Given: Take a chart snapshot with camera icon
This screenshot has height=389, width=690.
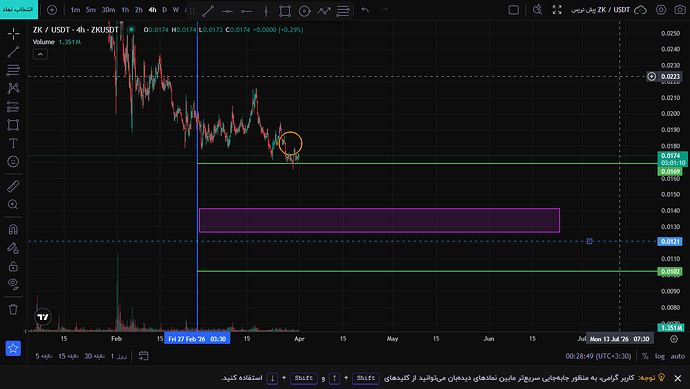Looking at the screenshot, I should pyautogui.click(x=680, y=10).
